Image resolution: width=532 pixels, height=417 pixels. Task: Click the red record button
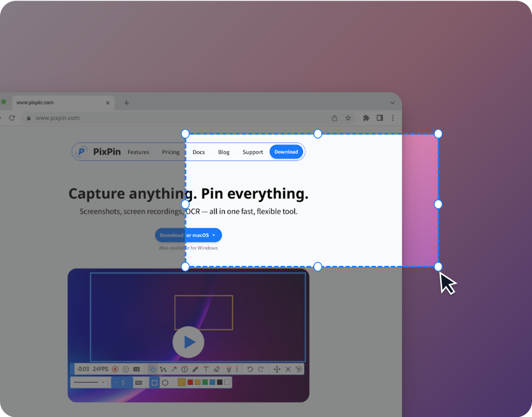114,369
